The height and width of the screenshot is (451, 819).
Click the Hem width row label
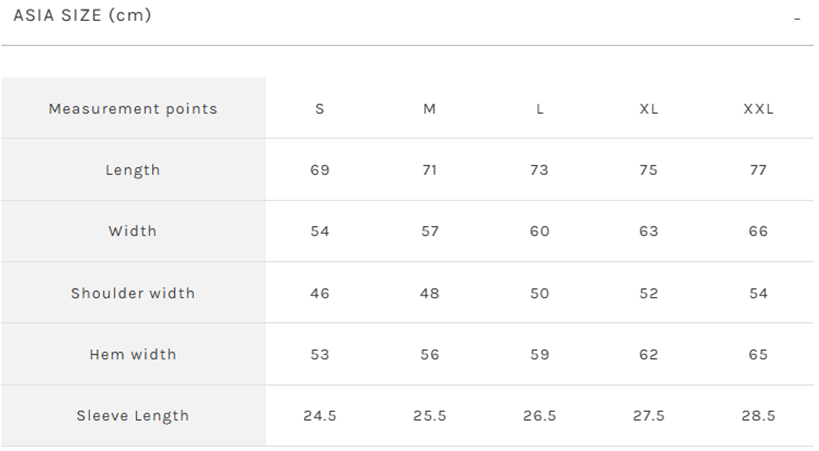tap(133, 354)
